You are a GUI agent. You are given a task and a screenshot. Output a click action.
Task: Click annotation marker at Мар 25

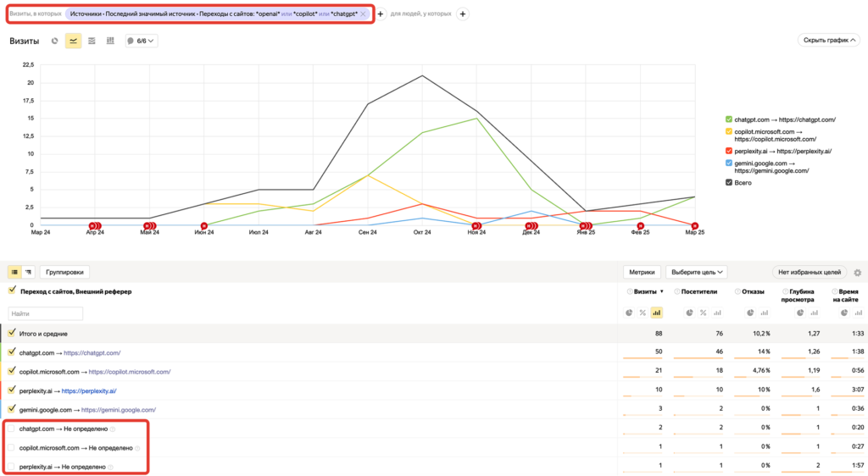click(x=695, y=226)
